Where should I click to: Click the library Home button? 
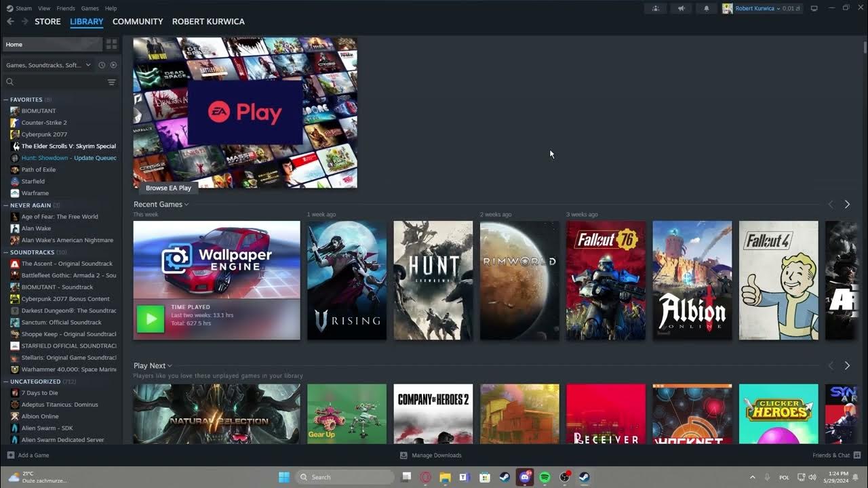point(52,44)
